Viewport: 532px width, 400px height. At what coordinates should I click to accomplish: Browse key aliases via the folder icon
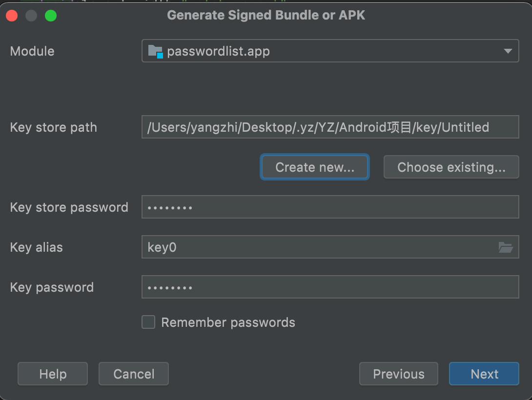pyautogui.click(x=506, y=248)
